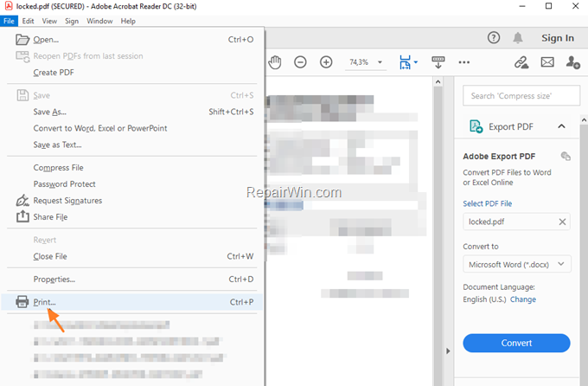
Task: Open the notifications bell
Action: (518, 37)
